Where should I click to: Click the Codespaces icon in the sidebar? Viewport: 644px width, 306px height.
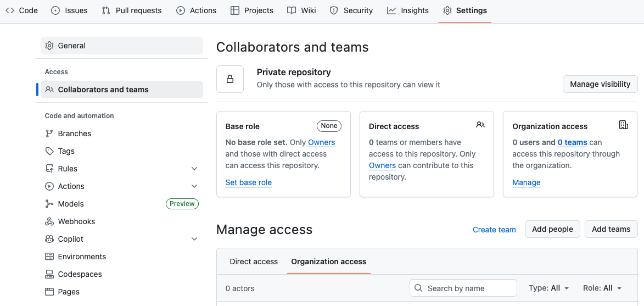click(x=49, y=274)
